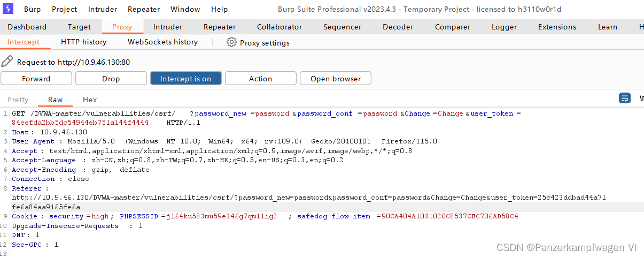Click the Referer header name
644x258 pixels.
click(27, 188)
